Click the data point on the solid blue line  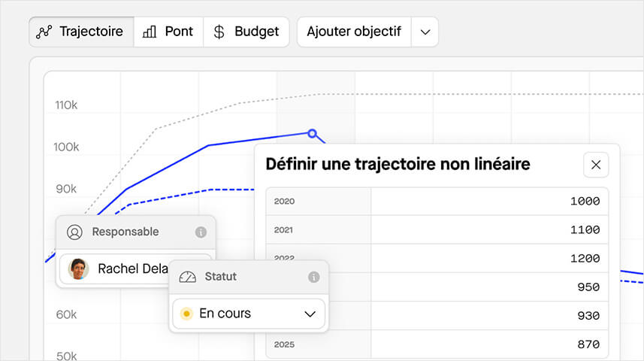click(x=313, y=133)
